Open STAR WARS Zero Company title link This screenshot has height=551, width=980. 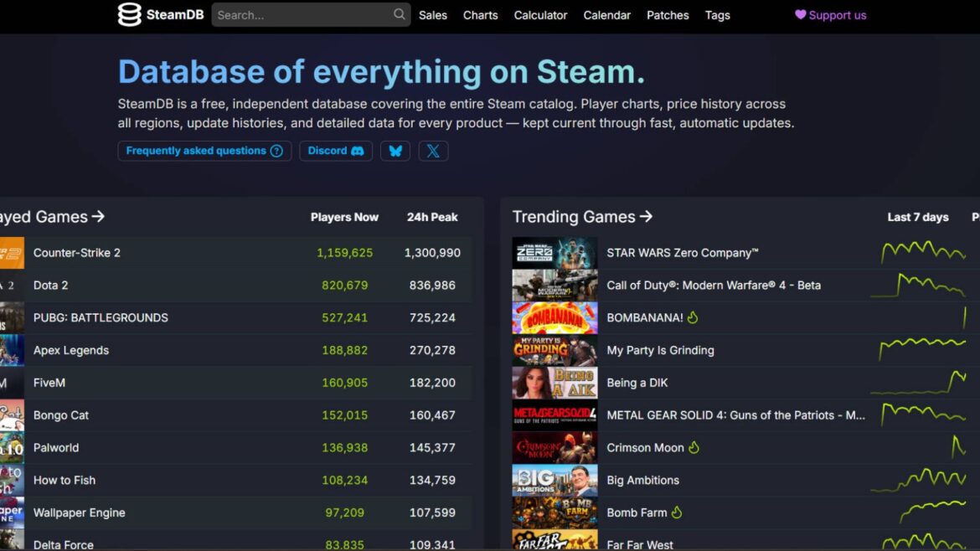[683, 252]
